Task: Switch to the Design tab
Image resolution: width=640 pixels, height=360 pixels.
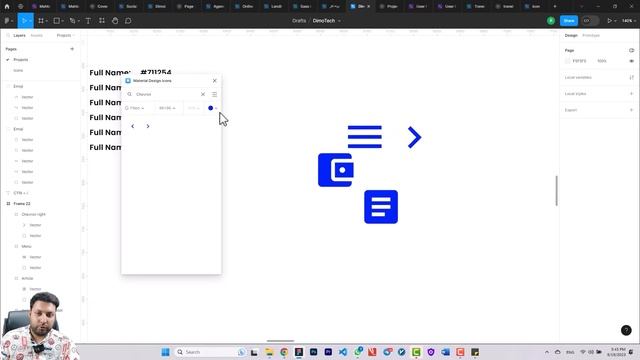Action: pos(571,36)
